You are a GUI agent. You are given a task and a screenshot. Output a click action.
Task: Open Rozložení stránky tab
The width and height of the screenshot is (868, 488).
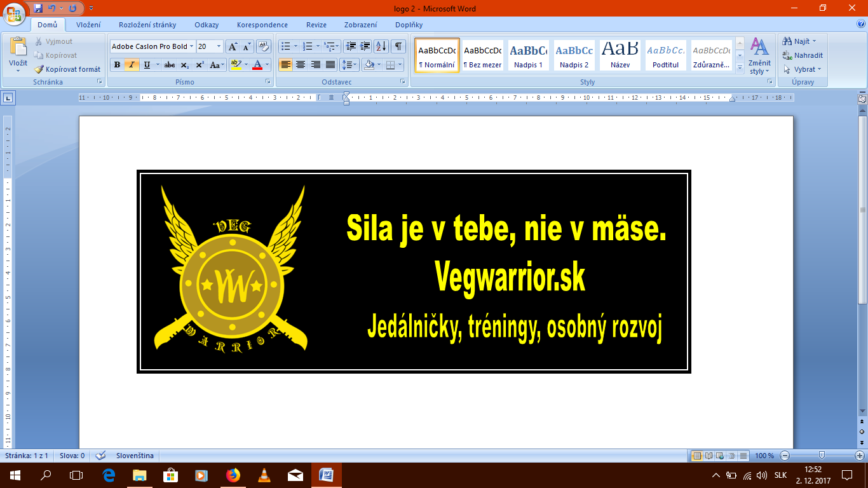coord(147,25)
